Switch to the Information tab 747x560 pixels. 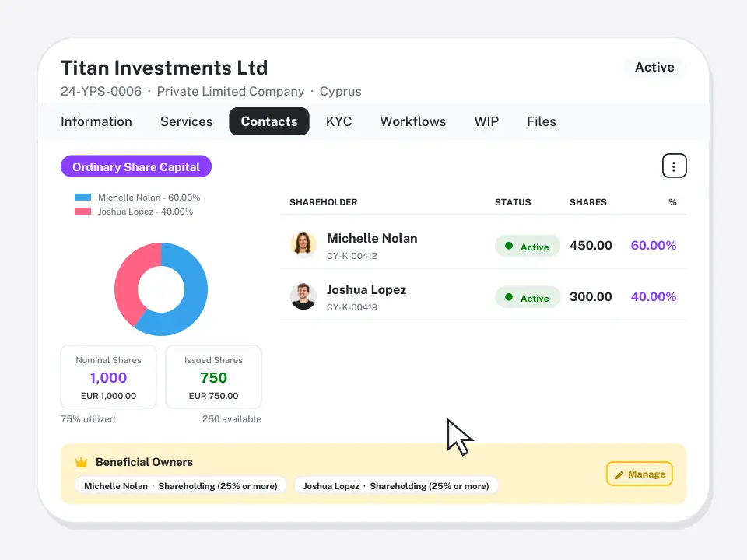pyautogui.click(x=96, y=121)
